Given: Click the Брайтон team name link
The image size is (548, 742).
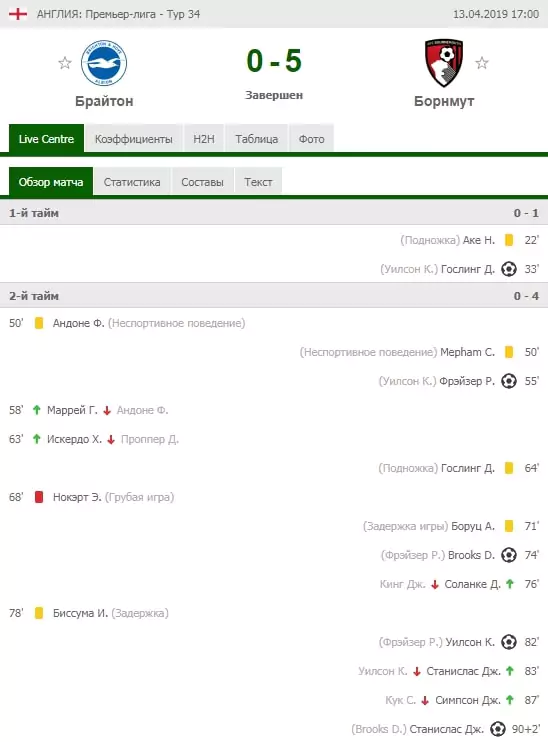Looking at the screenshot, I should click(104, 101).
